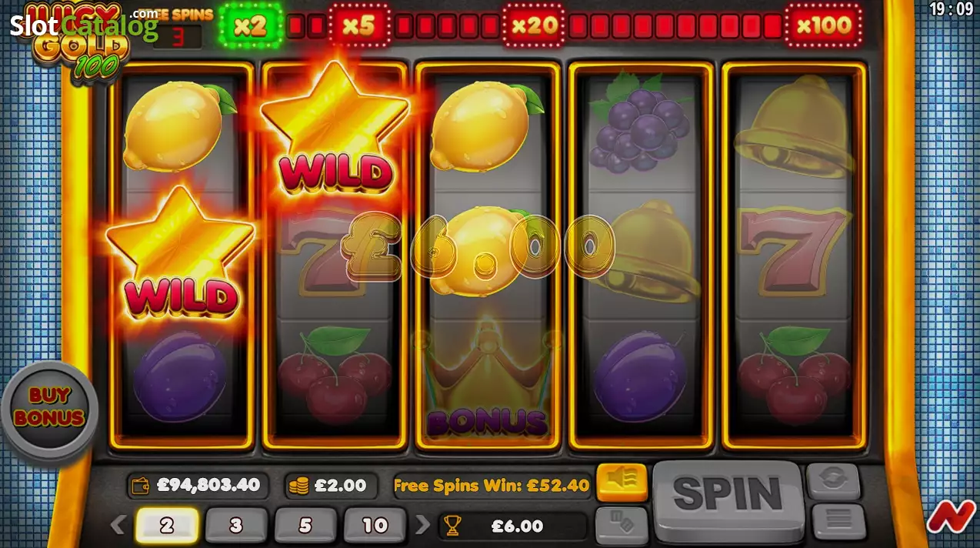Click the autoplay circular arrows icon

(833, 482)
